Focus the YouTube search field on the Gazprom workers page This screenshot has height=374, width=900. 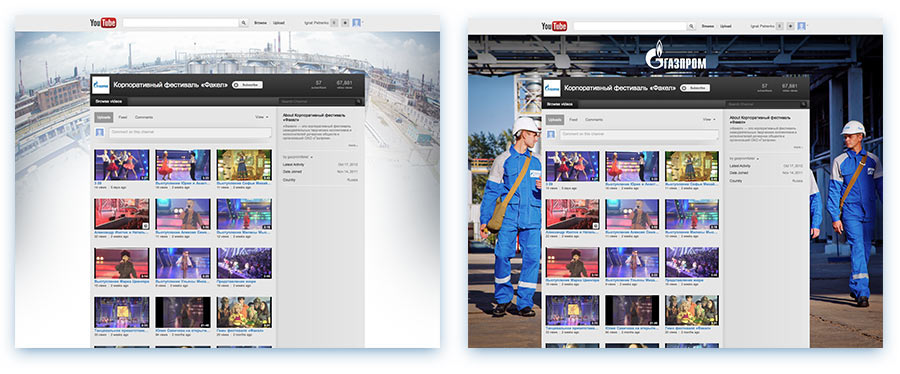630,26
